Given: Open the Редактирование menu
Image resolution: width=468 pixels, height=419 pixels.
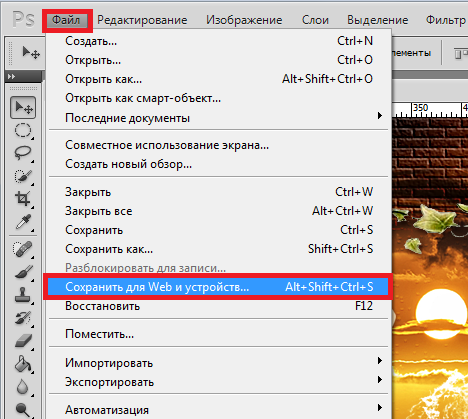Looking at the screenshot, I should (x=142, y=20).
